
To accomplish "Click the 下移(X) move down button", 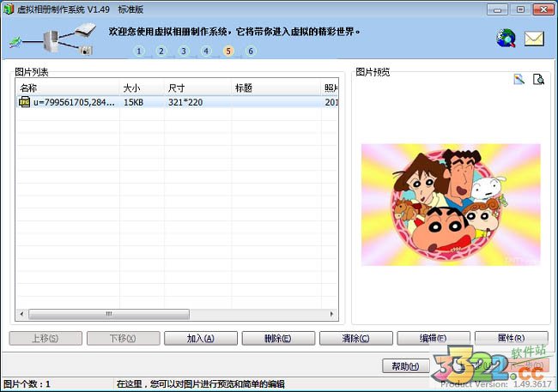I will 123,338.
